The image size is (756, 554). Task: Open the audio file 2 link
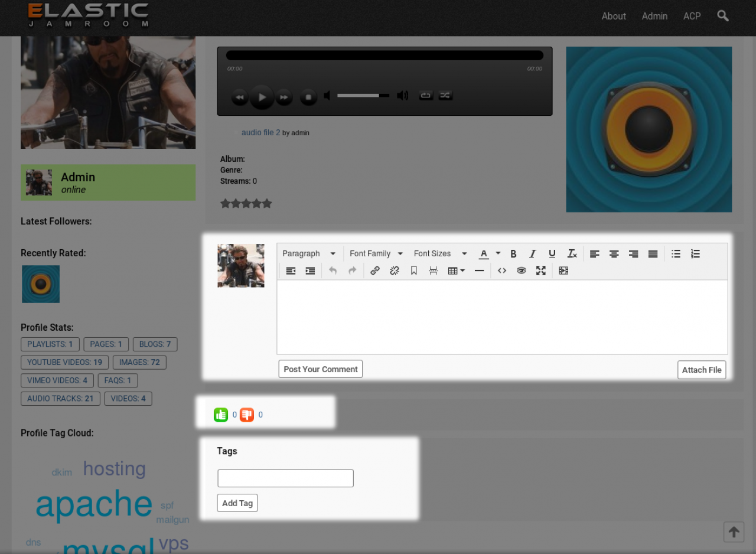pos(261,133)
